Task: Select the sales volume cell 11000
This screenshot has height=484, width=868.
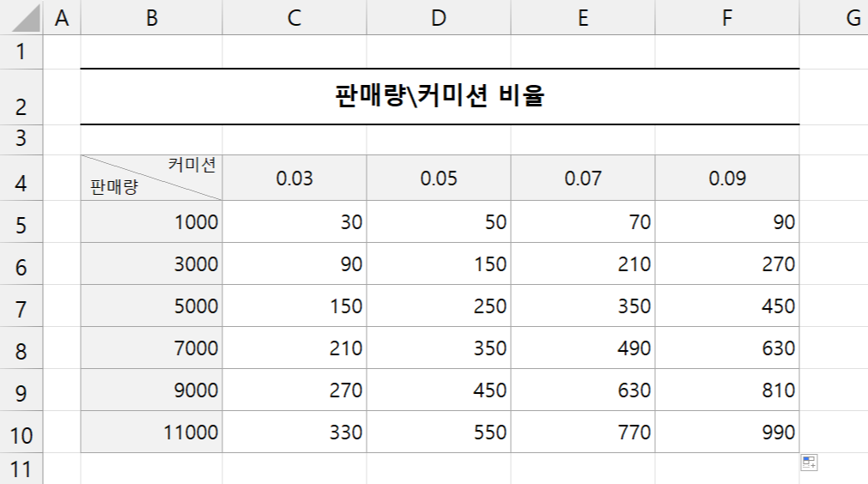Action: pyautogui.click(x=152, y=432)
